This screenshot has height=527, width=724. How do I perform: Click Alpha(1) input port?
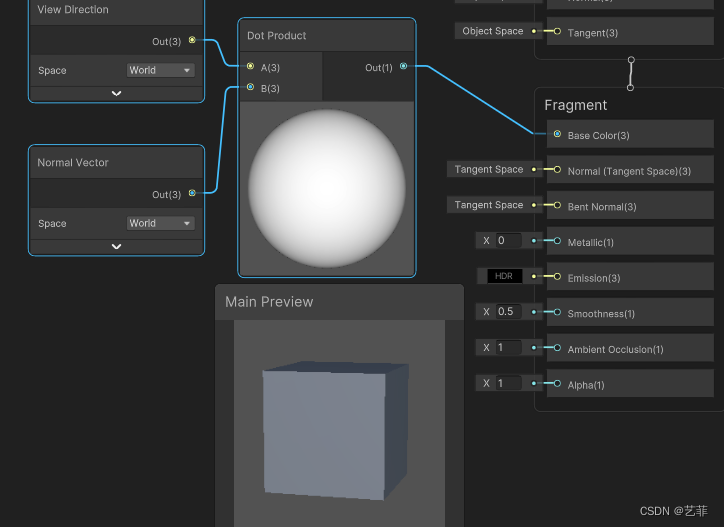tap(557, 383)
